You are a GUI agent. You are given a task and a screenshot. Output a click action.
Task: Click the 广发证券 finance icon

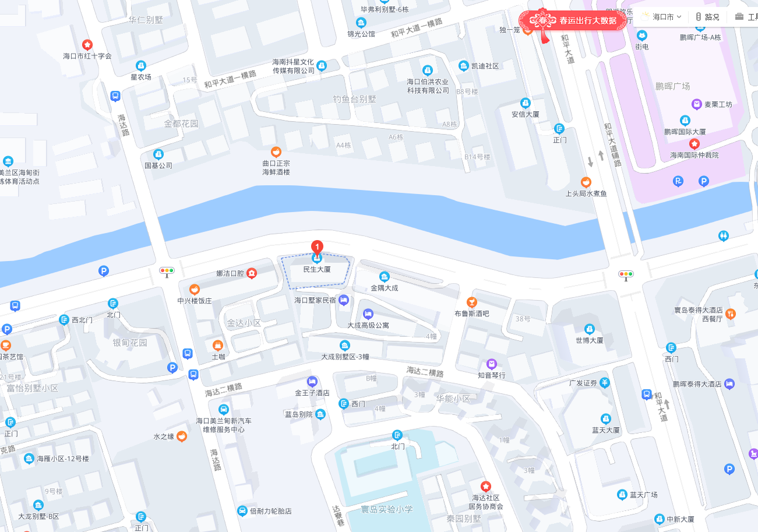tap(605, 383)
